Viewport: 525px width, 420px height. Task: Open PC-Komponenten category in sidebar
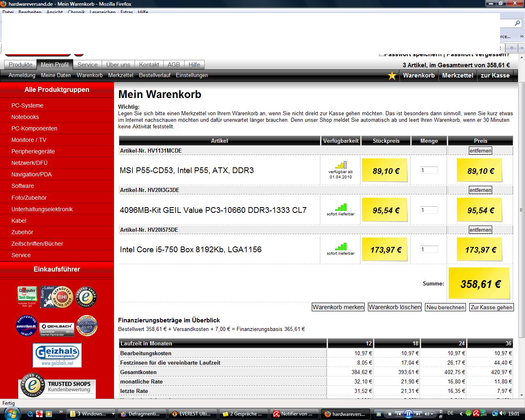[34, 128]
